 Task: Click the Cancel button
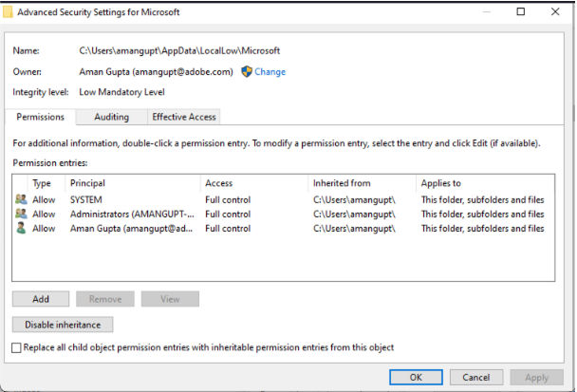476,377
